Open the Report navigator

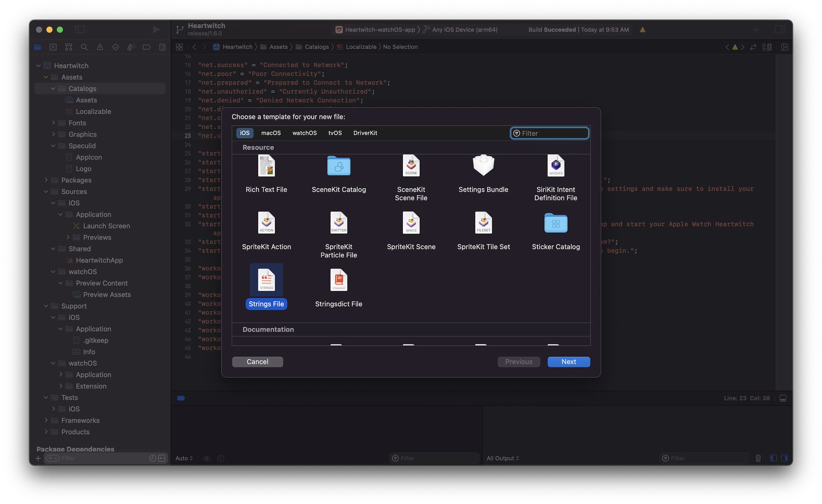162,47
